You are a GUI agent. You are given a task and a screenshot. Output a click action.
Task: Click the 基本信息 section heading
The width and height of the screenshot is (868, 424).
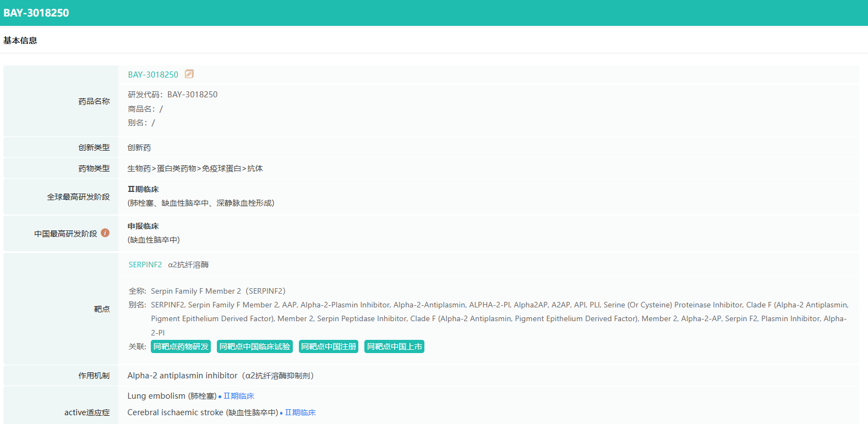pos(20,40)
